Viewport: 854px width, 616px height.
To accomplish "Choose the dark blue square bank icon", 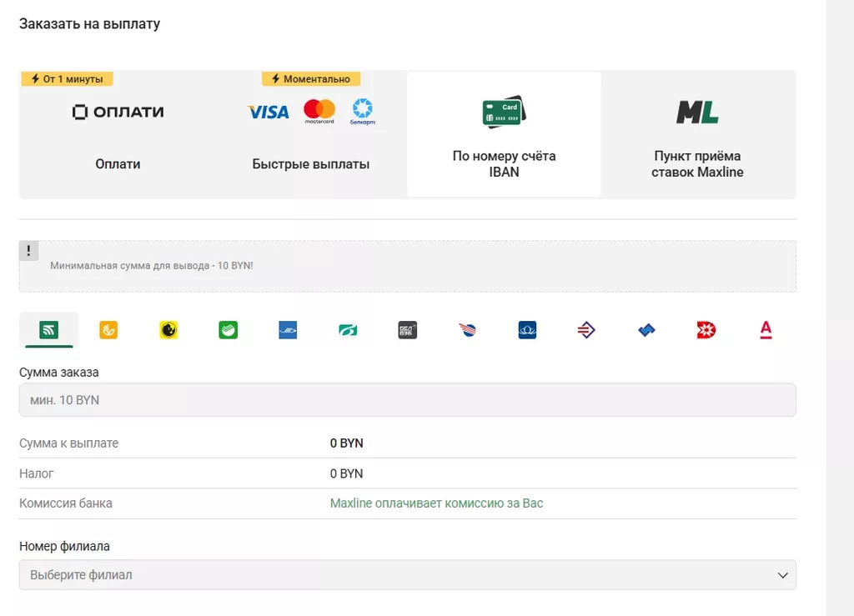I will [527, 330].
